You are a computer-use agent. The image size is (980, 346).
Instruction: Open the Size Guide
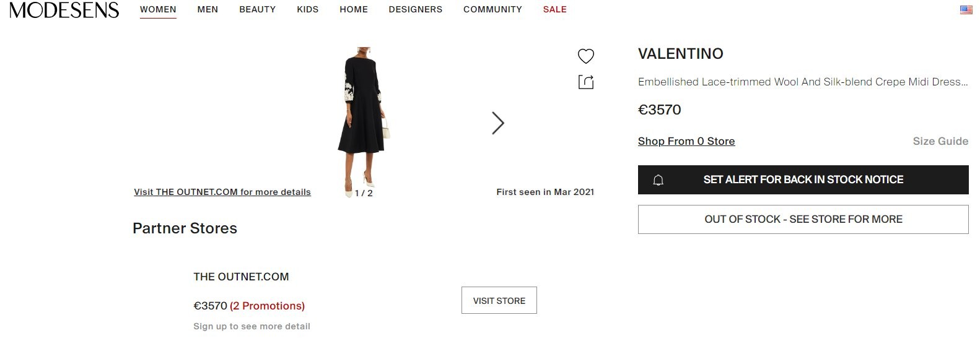click(x=940, y=141)
